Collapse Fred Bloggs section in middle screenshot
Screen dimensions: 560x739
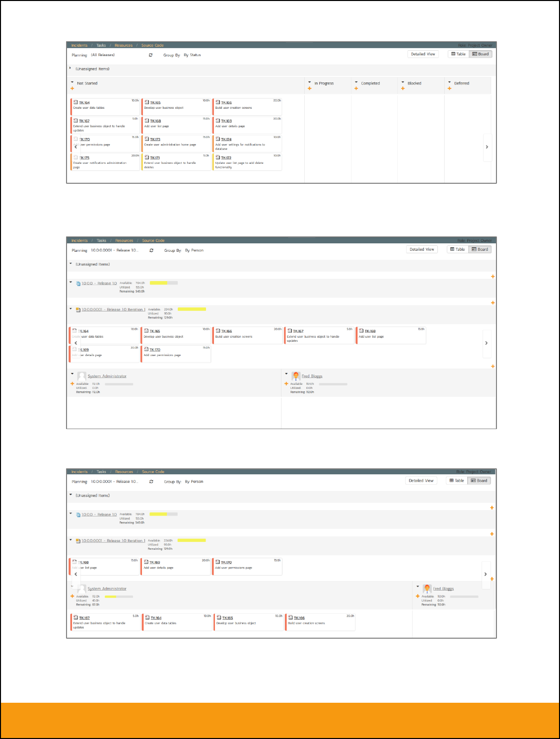(286, 373)
